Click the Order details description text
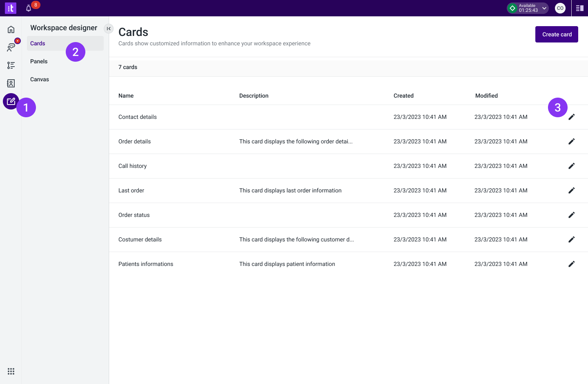 (296, 141)
